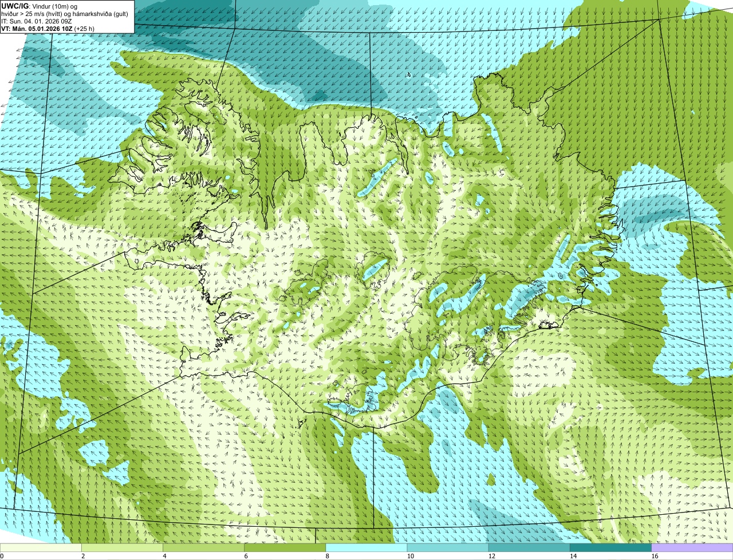733x560 pixels.
Task: Click the 0–2 m/s pale yellow legend swatch
Action: pyautogui.click(x=41, y=548)
